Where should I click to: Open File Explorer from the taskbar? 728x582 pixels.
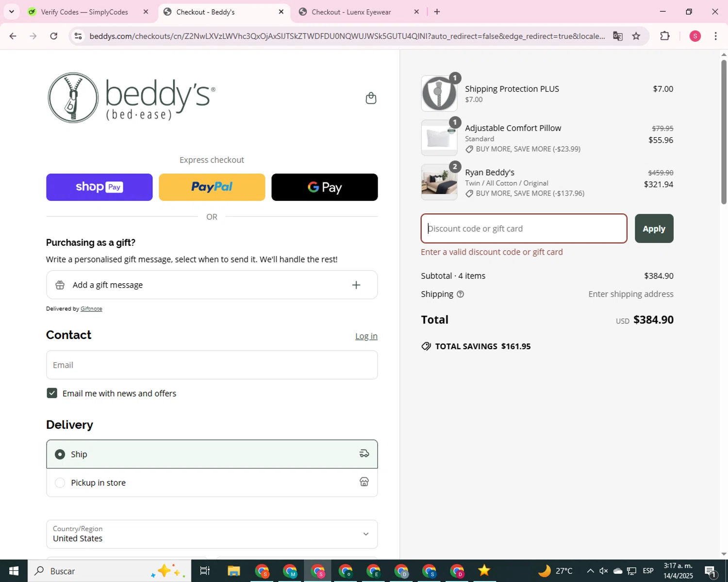pyautogui.click(x=234, y=571)
